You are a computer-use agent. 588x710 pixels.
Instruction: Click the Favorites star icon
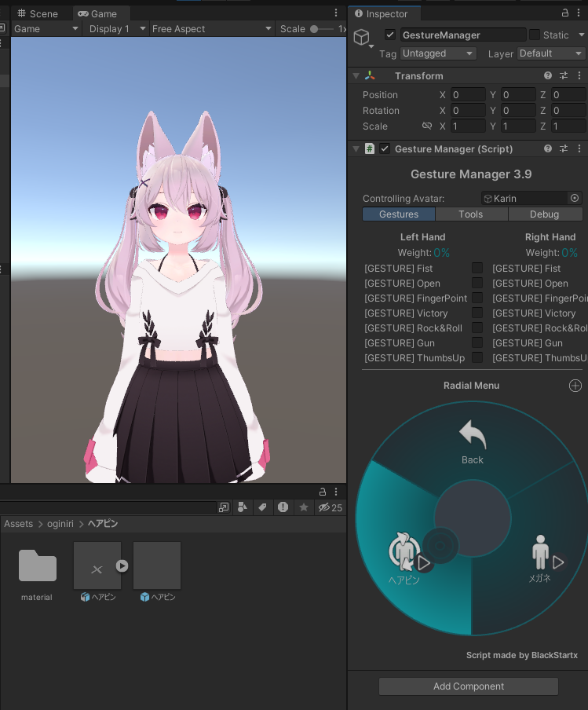[x=304, y=507]
